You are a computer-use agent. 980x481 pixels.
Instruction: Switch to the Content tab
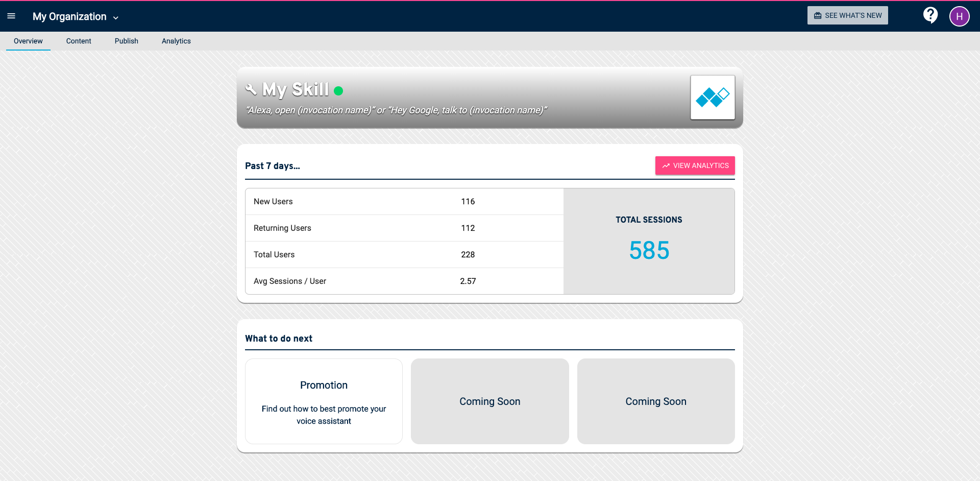[79, 41]
